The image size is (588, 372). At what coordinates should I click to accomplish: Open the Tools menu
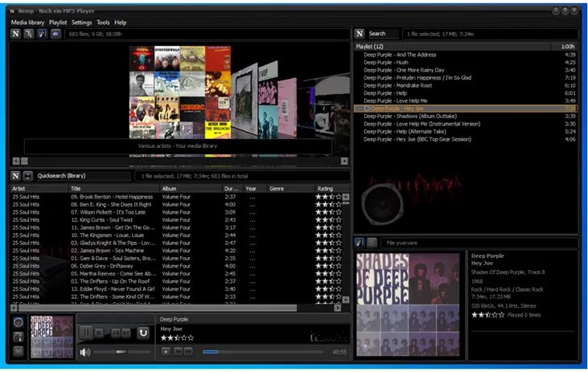coord(103,22)
